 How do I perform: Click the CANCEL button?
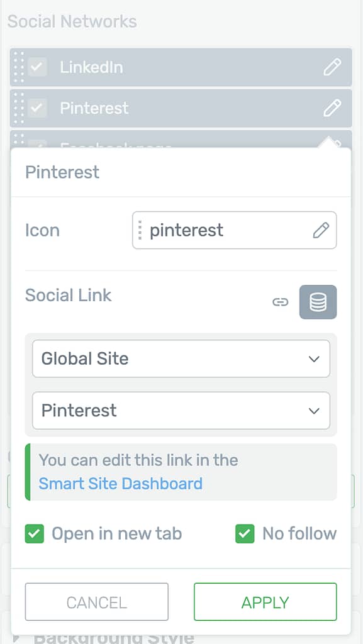pyautogui.click(x=96, y=602)
